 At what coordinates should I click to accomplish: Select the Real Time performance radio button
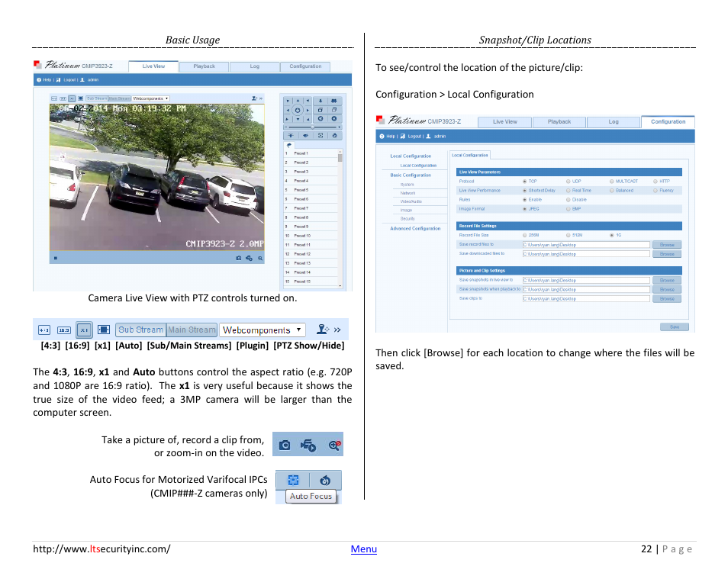(x=569, y=190)
